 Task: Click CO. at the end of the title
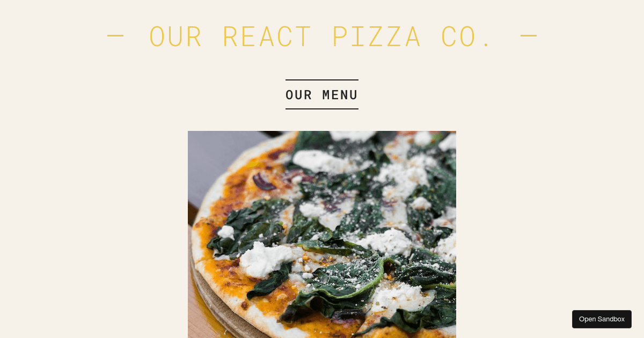pyautogui.click(x=467, y=36)
